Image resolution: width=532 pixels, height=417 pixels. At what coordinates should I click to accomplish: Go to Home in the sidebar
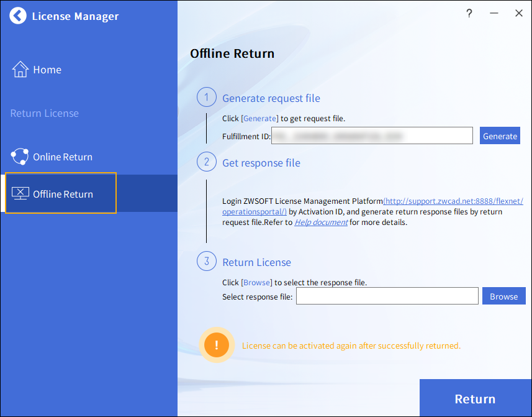(47, 70)
